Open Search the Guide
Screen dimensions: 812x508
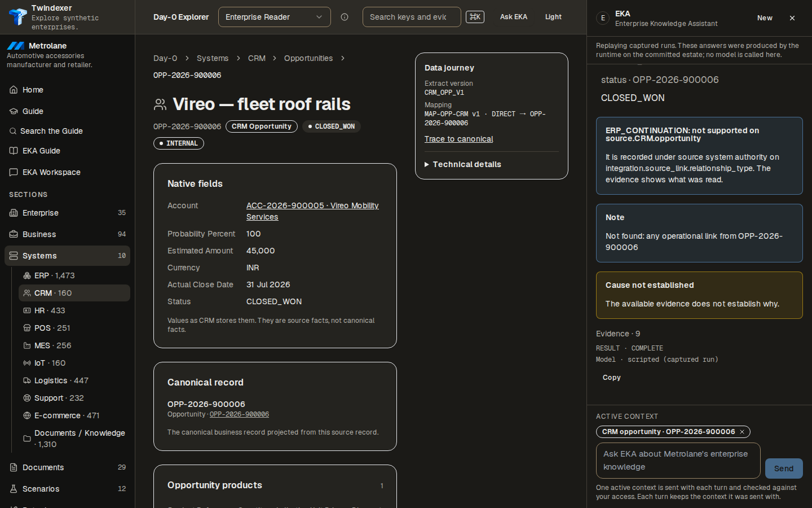point(67,131)
